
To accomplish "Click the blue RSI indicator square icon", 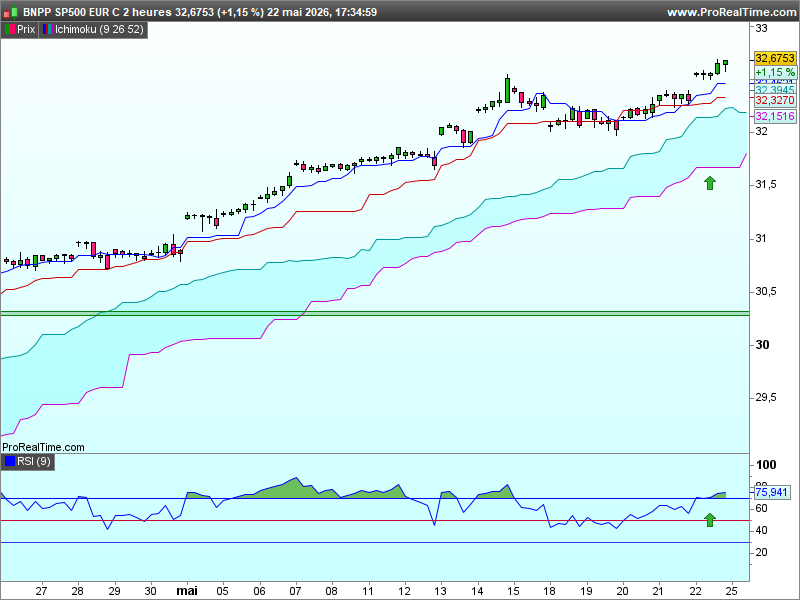I will (x=10, y=462).
